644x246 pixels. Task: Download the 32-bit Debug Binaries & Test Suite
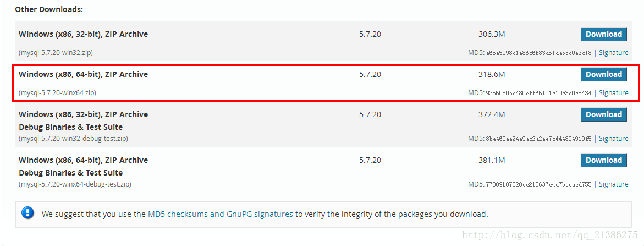pos(604,114)
